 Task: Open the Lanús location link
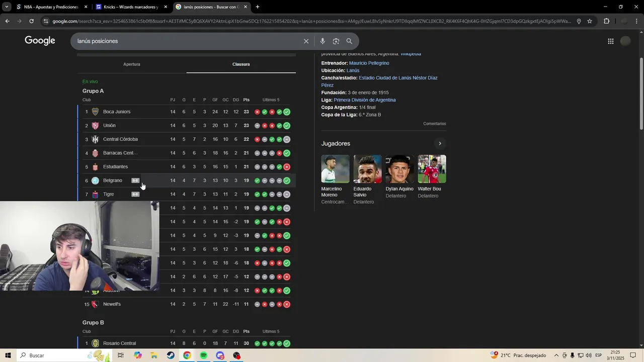353,70
